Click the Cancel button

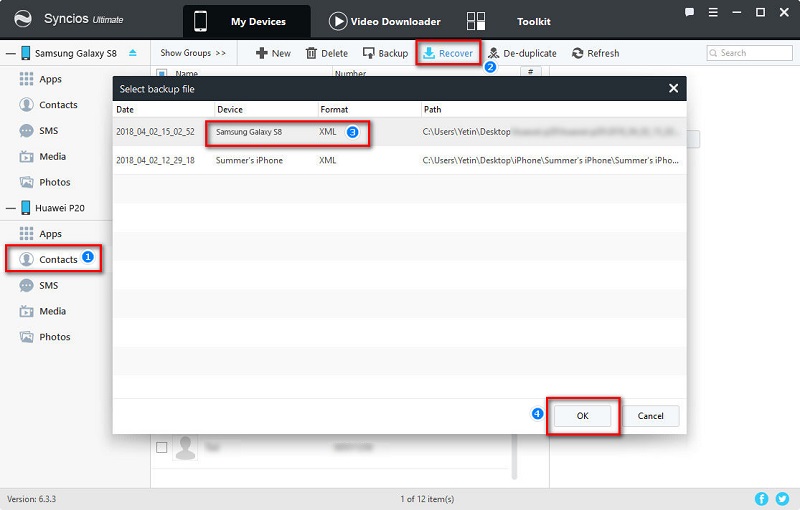651,416
